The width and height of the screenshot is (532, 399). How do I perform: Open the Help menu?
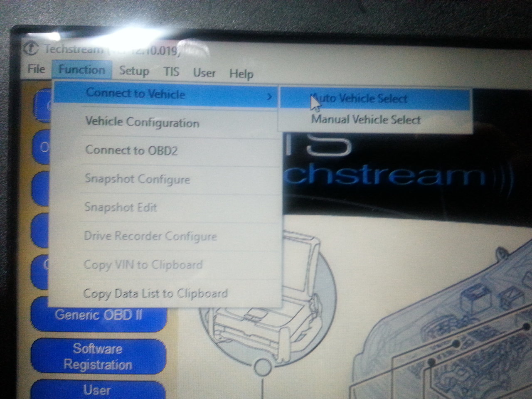coord(241,74)
